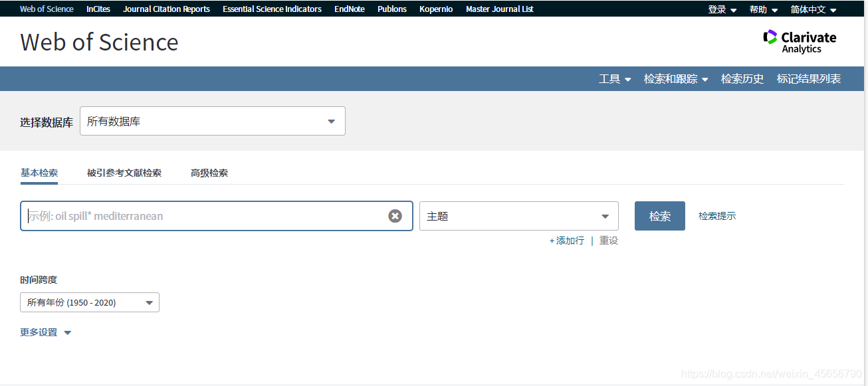Click the Clarivate Analytics logo
This screenshot has height=386, width=868.
coord(800,41)
